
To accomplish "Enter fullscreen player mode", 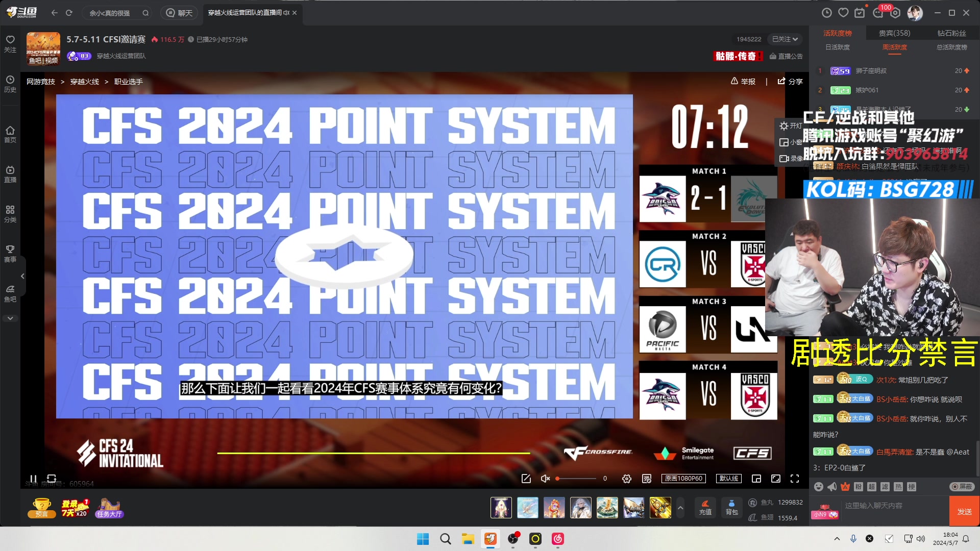I will point(795,479).
